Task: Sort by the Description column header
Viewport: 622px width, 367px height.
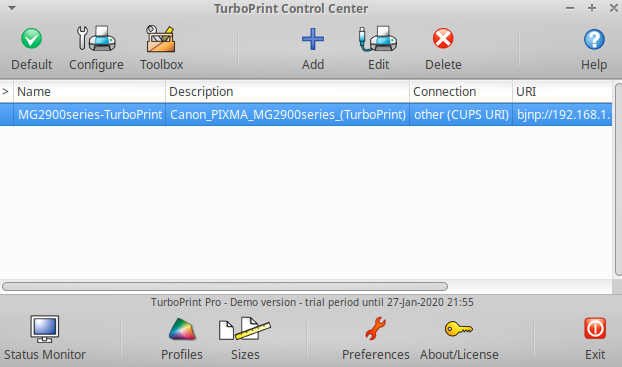Action: pos(287,92)
